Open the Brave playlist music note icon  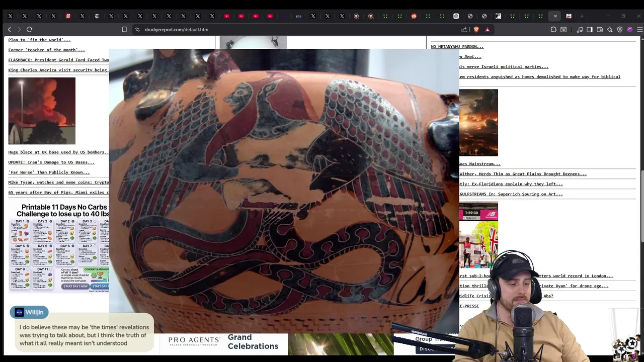580,30
